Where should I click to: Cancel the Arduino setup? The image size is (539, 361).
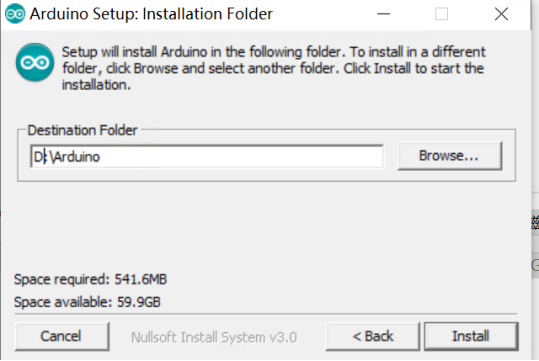62,336
